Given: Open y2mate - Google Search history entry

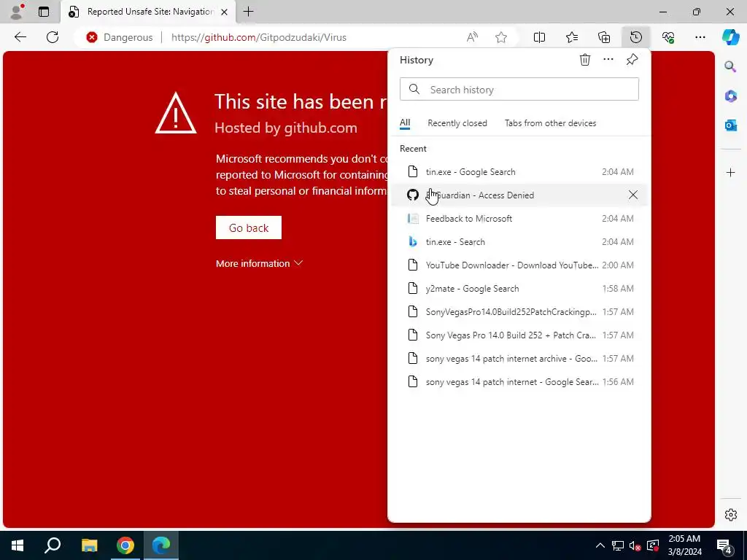Looking at the screenshot, I should pos(519,289).
